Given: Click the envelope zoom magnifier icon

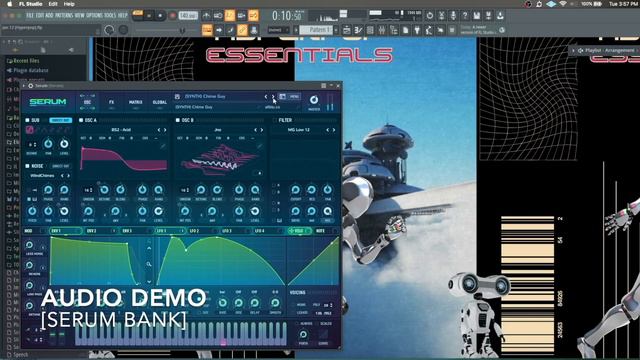Looking at the screenshot, I should click(149, 264).
